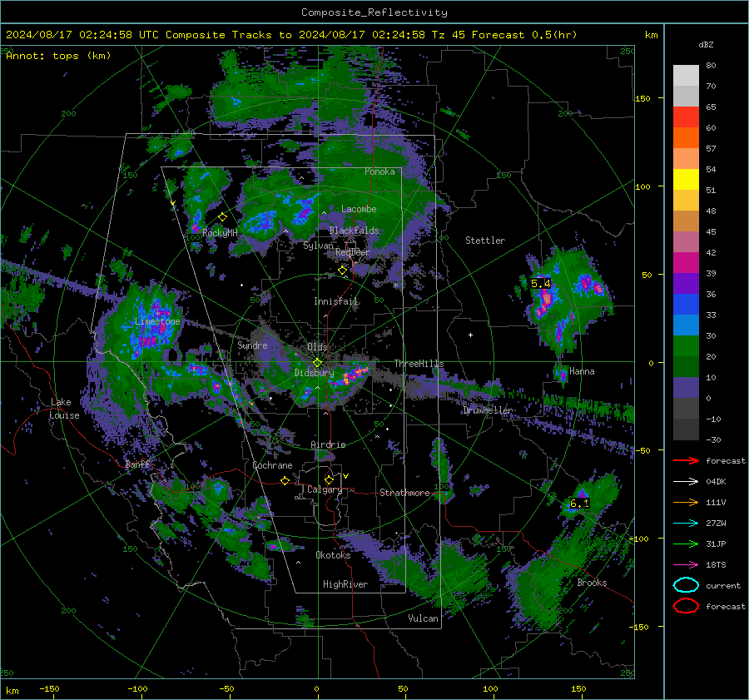Viewport: 749px width, 700px height.
Task: Click the Blackfalds city label
Action: 354,231
